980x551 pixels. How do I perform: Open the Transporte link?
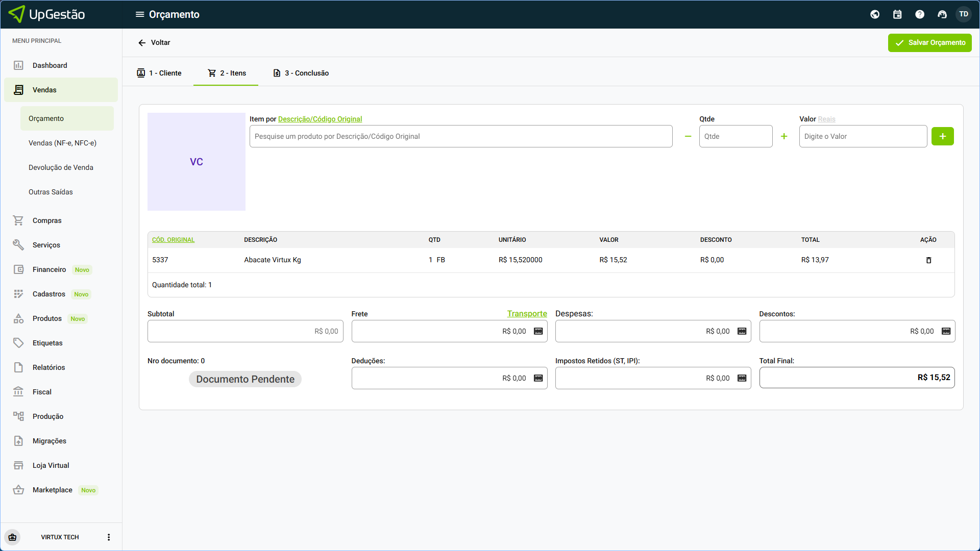[527, 314]
